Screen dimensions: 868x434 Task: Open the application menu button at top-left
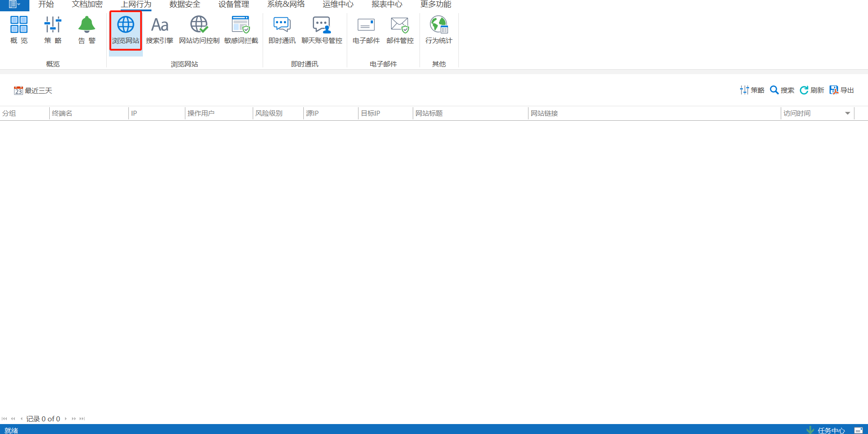14,5
